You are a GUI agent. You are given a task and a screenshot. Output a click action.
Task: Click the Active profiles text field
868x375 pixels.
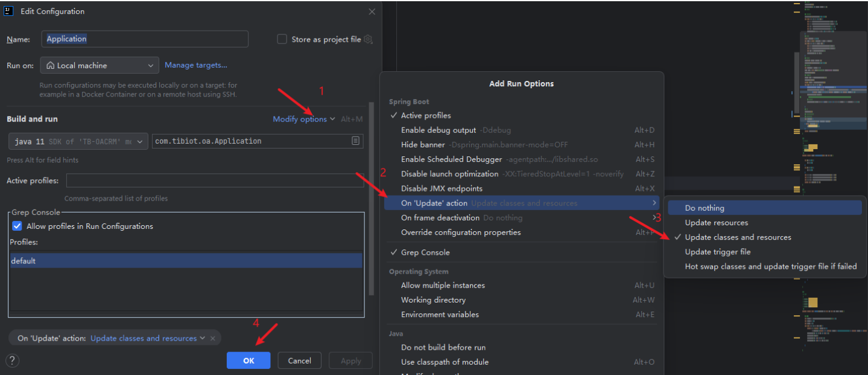215,181
